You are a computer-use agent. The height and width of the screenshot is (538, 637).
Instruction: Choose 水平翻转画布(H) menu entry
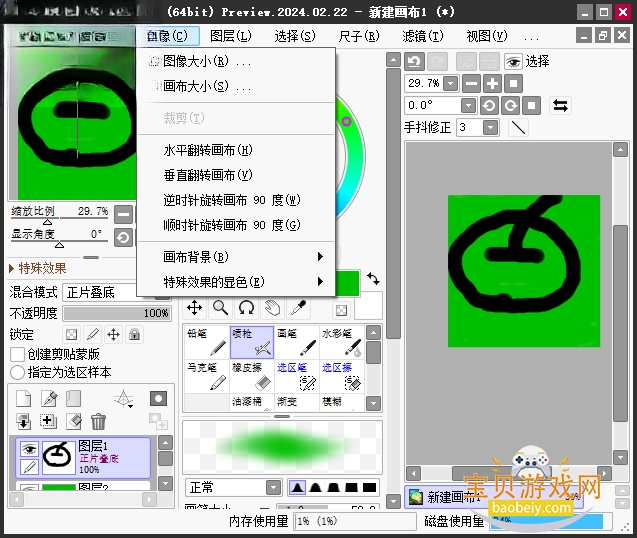(236, 150)
